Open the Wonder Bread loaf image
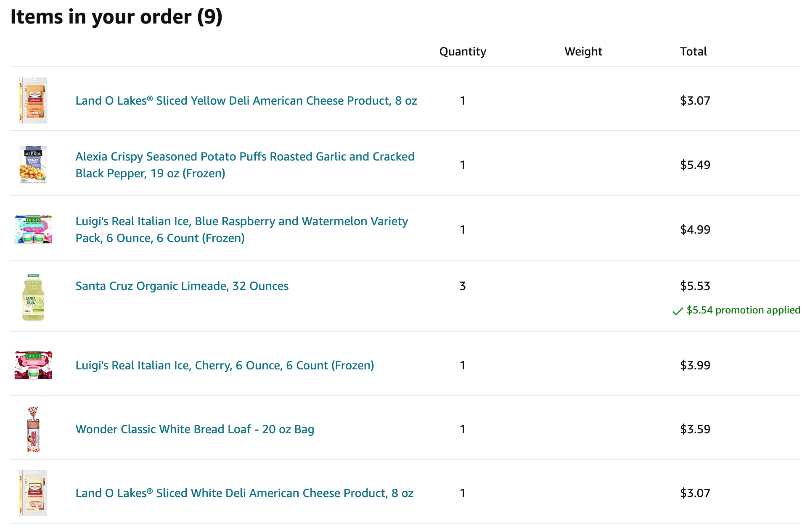The image size is (810, 532). coord(33,429)
